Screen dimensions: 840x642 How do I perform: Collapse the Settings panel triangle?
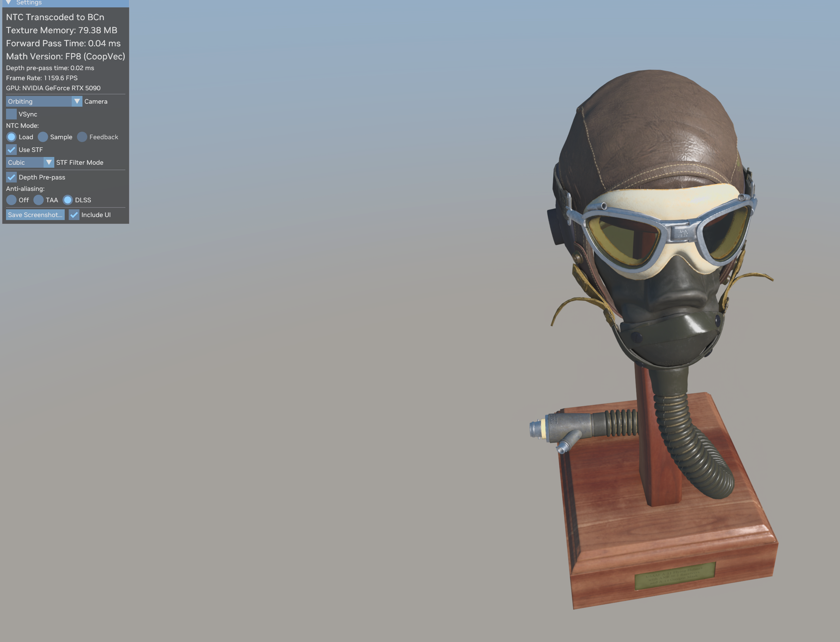pos(8,2)
